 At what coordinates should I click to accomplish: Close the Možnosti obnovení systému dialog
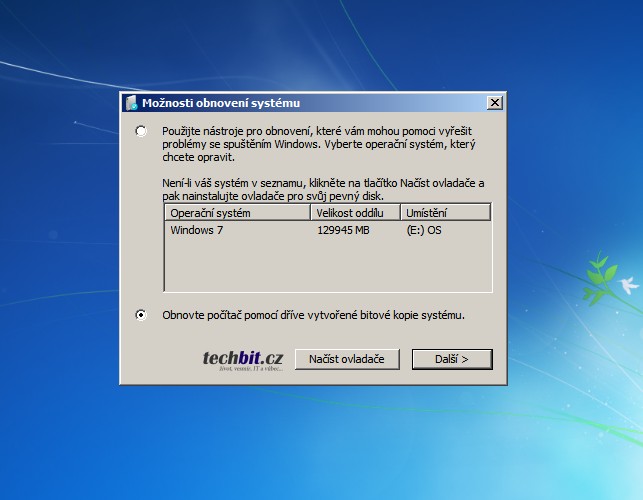[x=494, y=103]
